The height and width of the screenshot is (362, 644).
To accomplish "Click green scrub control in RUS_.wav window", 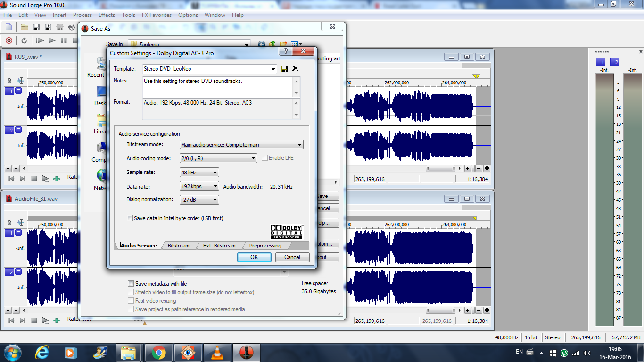I will pyautogui.click(x=57, y=179).
